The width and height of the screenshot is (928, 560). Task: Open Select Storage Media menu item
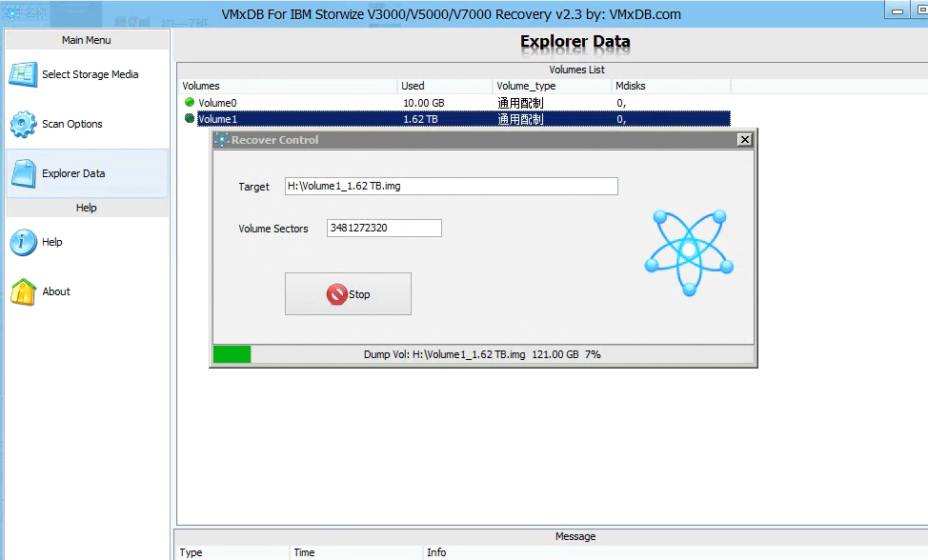pos(87,74)
